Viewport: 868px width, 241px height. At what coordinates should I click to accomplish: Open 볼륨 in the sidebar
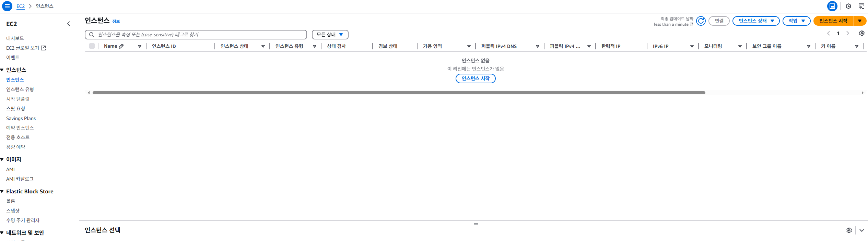[x=11, y=201]
